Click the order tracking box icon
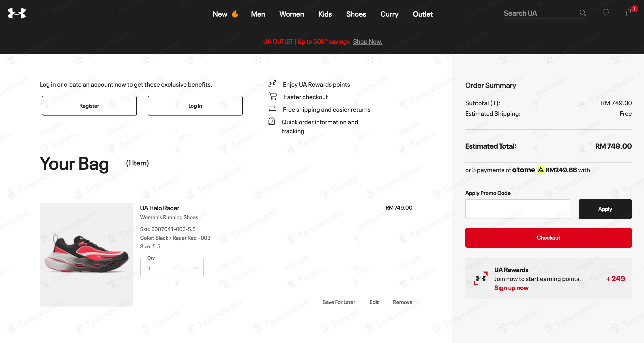 pos(271,121)
